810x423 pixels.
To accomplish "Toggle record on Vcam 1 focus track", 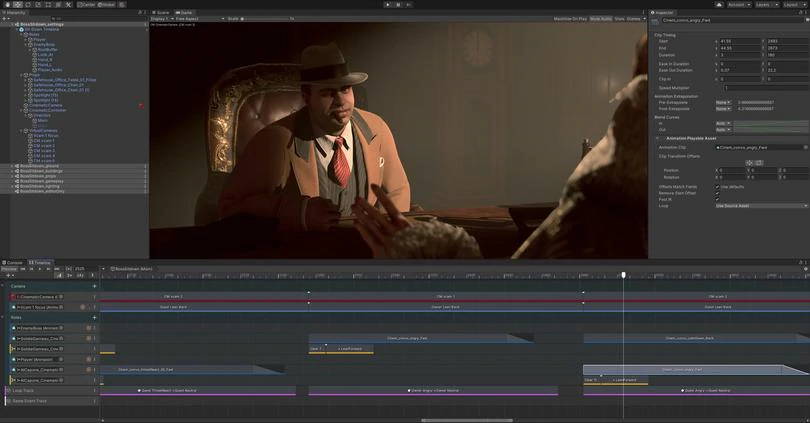I will pos(82,307).
